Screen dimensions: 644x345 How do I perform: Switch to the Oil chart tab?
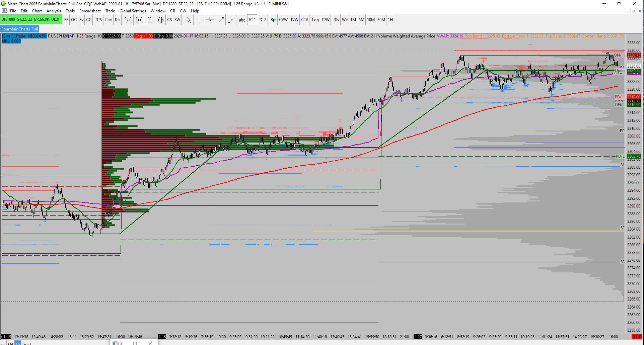[x=11, y=343]
